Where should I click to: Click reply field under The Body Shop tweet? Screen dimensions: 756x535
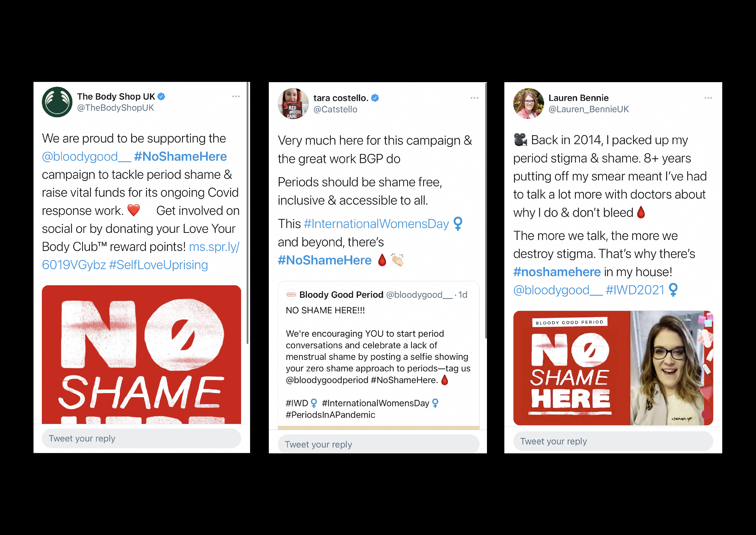141,438
